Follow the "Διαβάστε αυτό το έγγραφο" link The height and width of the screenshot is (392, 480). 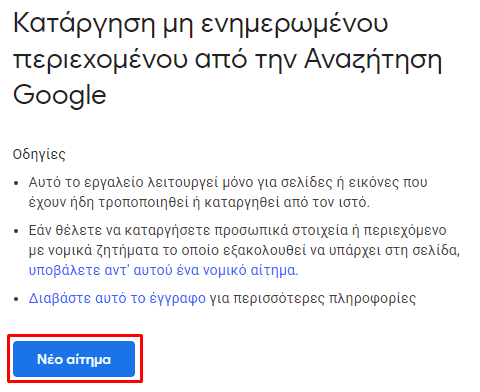click(x=117, y=298)
